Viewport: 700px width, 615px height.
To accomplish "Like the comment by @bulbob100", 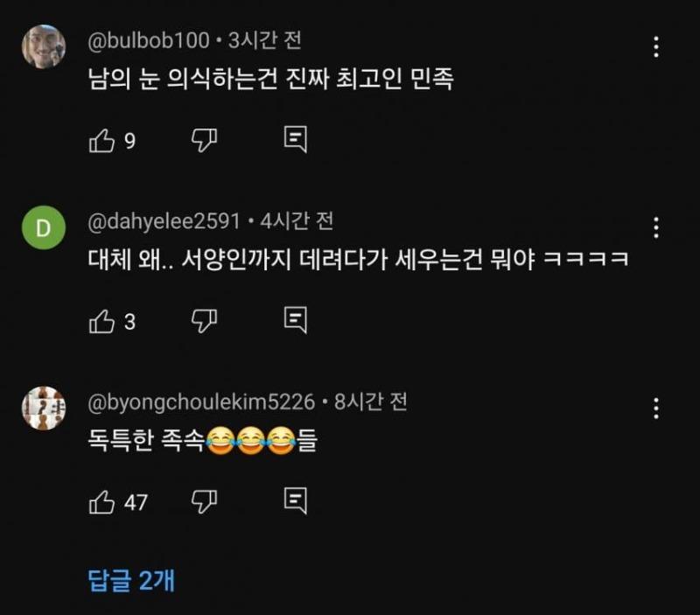I will point(102,141).
